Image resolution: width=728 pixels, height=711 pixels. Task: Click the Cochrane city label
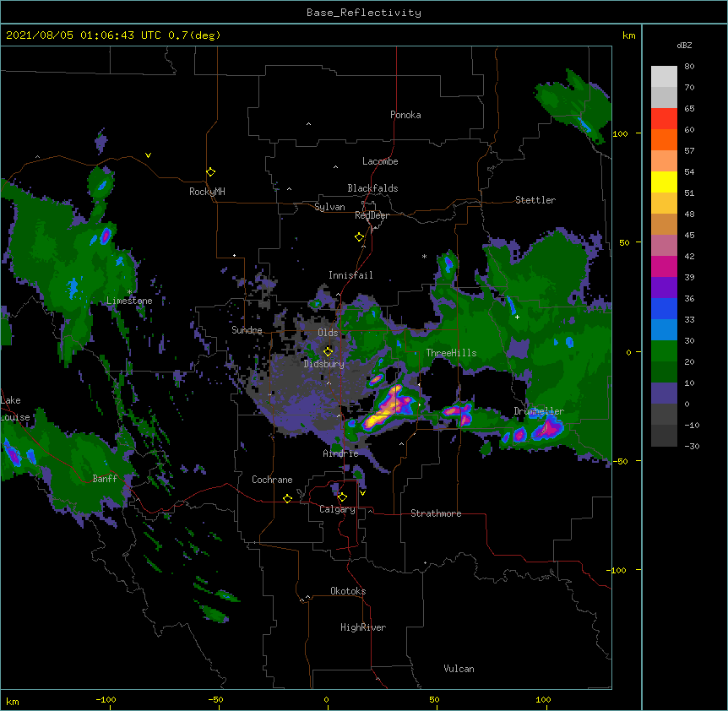point(272,480)
